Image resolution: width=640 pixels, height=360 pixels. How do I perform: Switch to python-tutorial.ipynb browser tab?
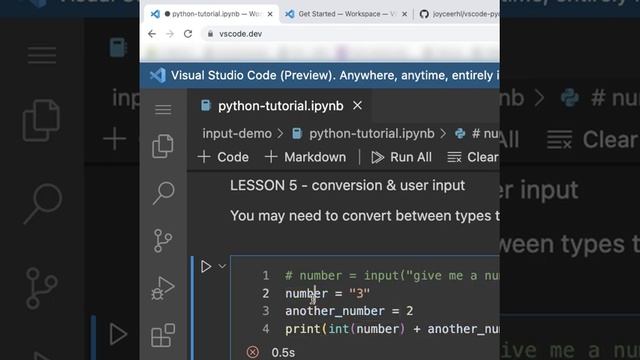[x=211, y=14]
